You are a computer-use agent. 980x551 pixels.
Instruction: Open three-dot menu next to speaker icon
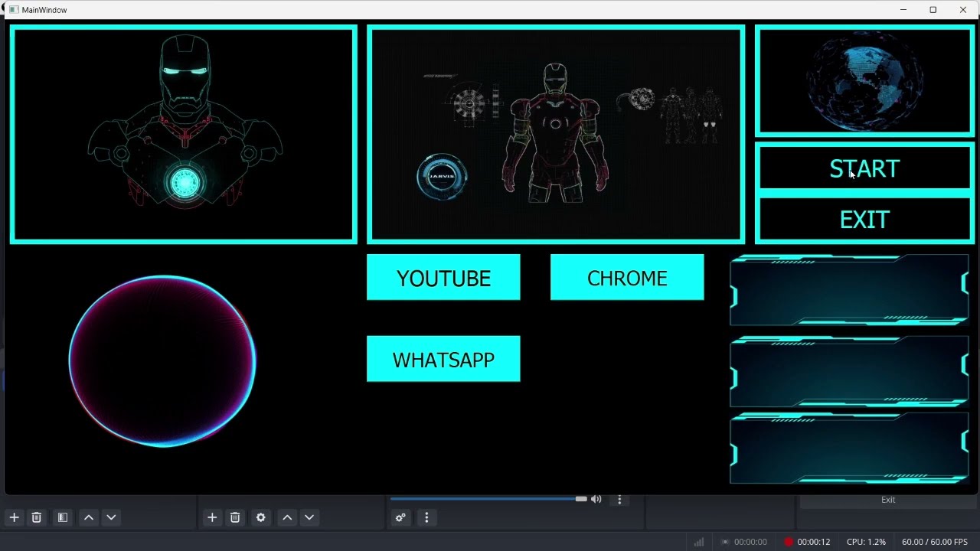pos(619,499)
